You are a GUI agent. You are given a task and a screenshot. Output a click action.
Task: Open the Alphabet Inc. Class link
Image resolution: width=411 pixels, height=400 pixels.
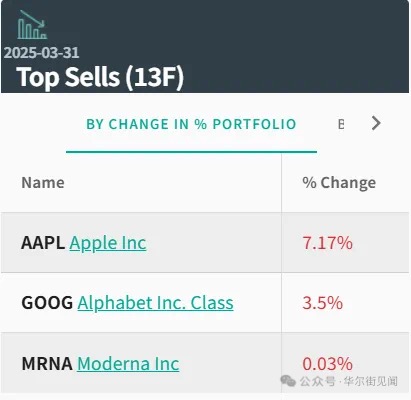click(156, 303)
